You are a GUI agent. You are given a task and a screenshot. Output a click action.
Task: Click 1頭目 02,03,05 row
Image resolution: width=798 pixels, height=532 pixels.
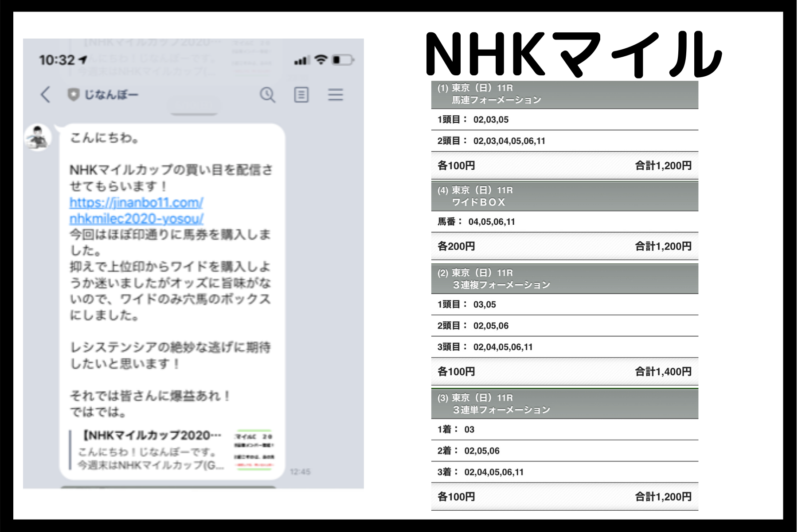(x=564, y=119)
